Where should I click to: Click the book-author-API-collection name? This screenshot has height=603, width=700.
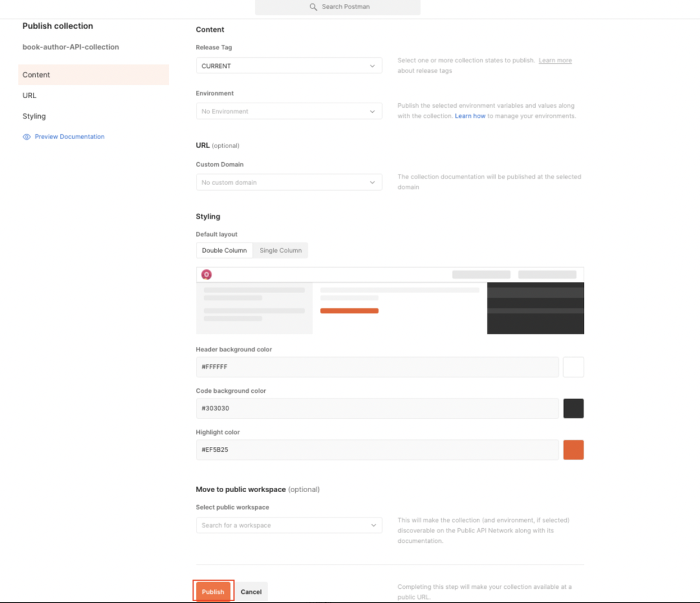(x=70, y=47)
